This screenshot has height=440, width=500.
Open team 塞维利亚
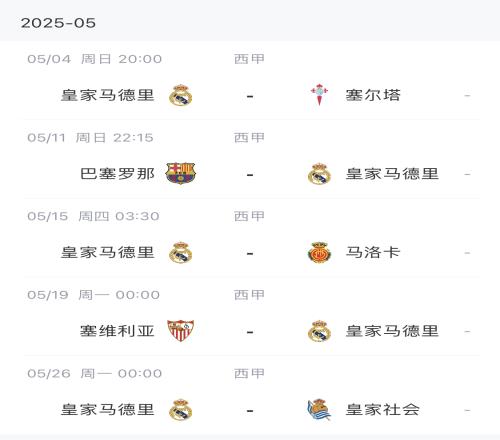pos(117,331)
